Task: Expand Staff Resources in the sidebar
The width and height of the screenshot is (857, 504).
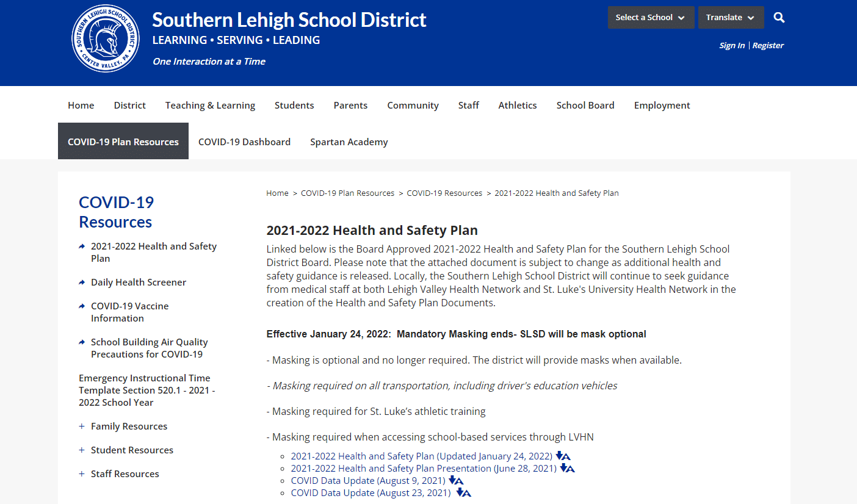Action: [81, 473]
